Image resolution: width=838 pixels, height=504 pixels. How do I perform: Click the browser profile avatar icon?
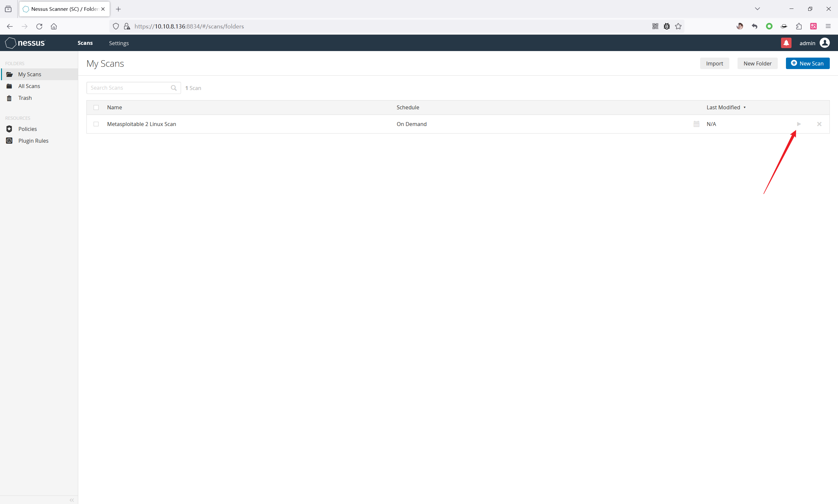pos(739,26)
